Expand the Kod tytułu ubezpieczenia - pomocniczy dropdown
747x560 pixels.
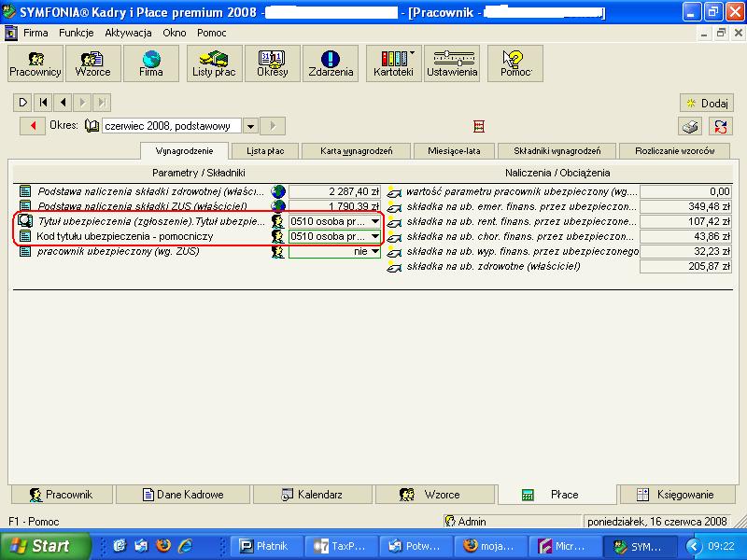point(375,236)
